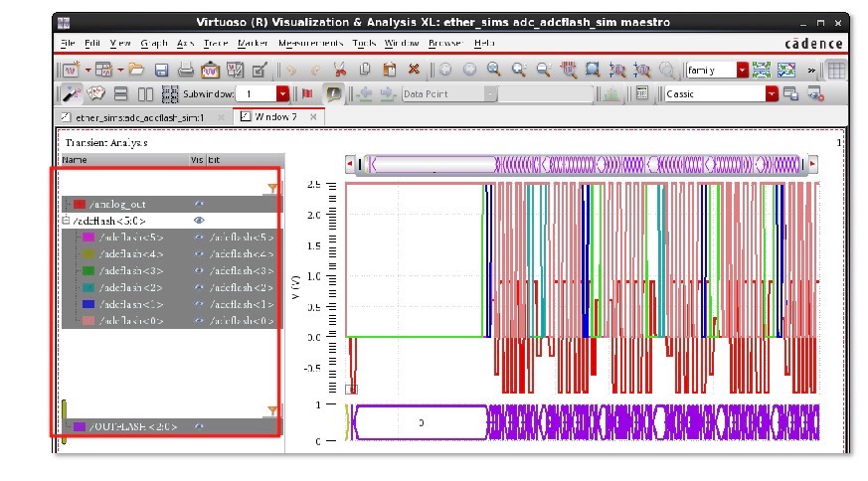868x481 pixels.
Task: Select the X-zoom waveform magnifier icon
Action: 617,71
